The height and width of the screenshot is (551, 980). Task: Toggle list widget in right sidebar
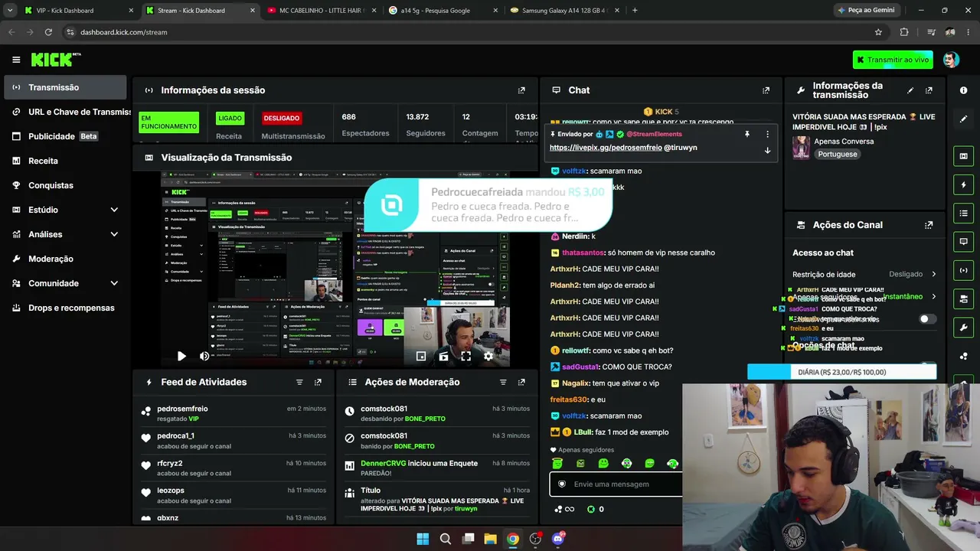pos(963,213)
